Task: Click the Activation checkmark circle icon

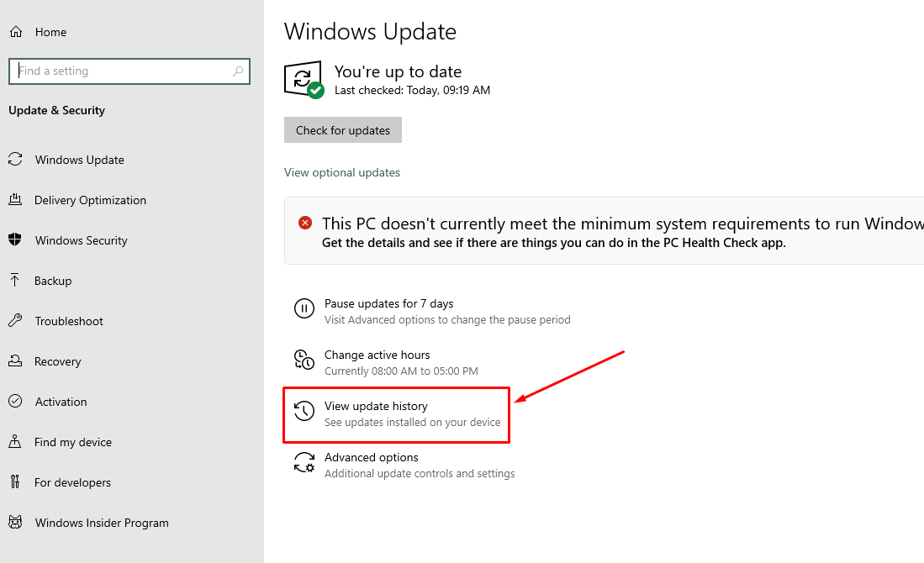Action: 15,401
